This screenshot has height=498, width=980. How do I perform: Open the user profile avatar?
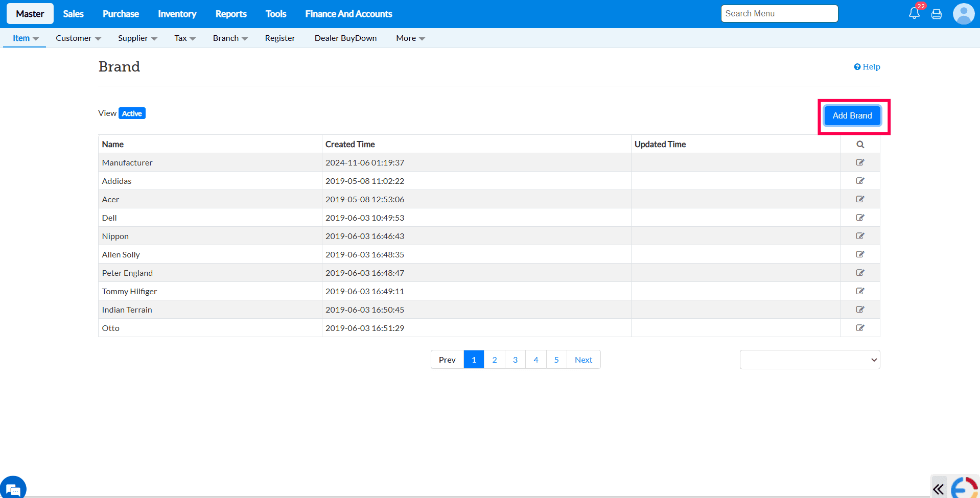(963, 14)
